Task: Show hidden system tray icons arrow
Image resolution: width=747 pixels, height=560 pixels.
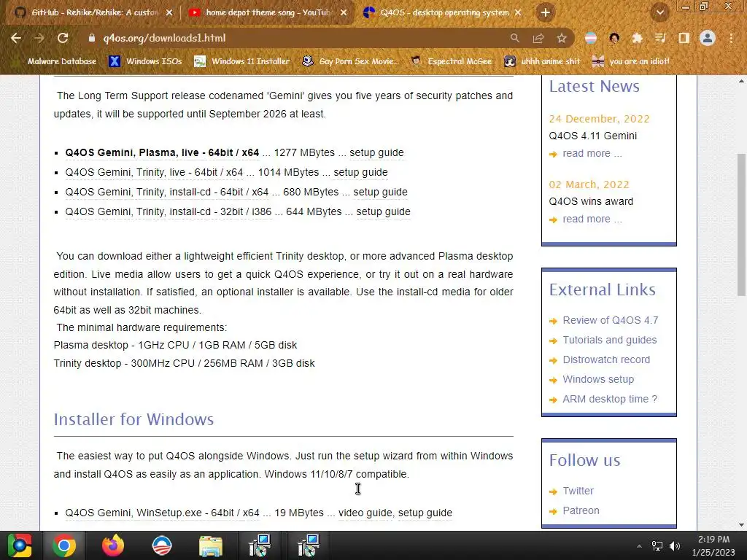Action: (639, 545)
